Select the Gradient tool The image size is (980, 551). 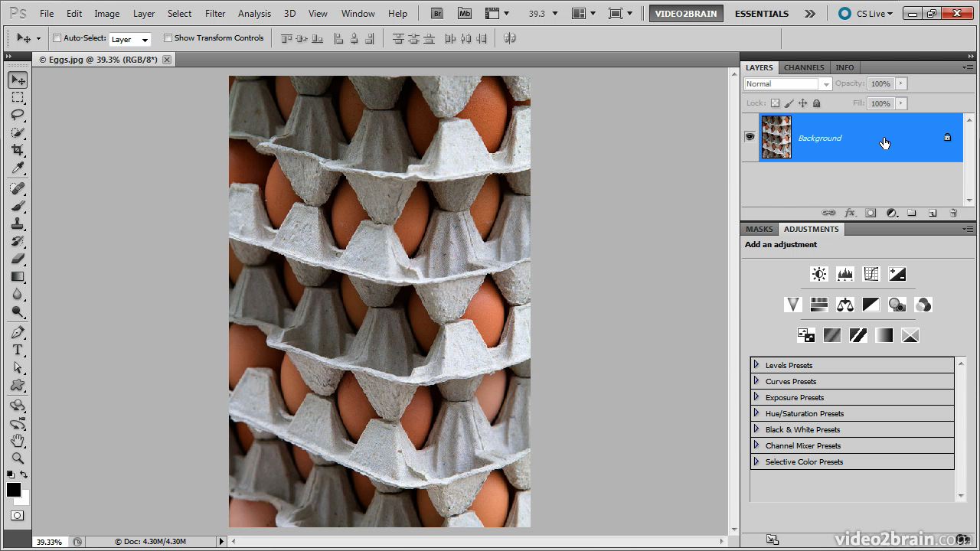coord(18,276)
